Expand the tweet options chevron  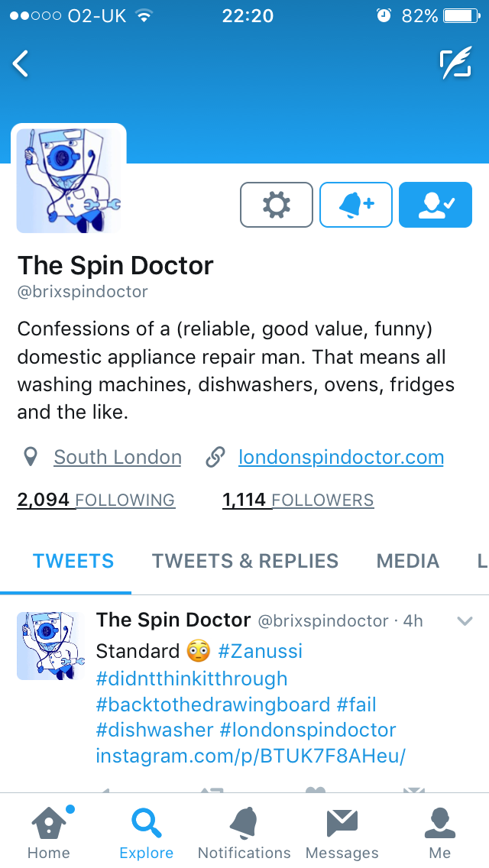click(x=465, y=621)
